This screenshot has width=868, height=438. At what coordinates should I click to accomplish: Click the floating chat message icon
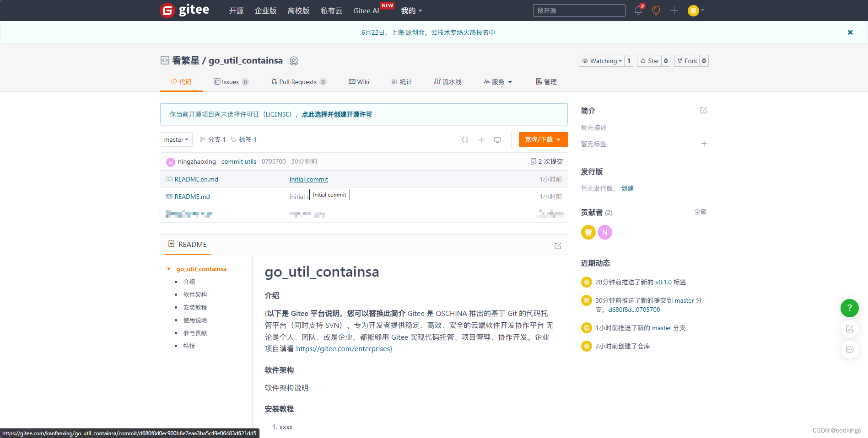point(850,350)
